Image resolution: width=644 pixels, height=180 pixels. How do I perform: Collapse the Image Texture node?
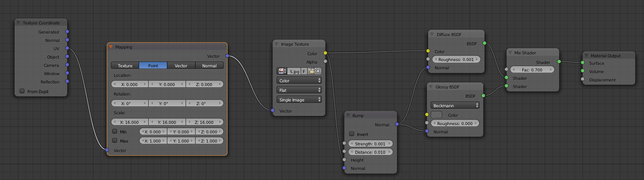[x=277, y=44]
